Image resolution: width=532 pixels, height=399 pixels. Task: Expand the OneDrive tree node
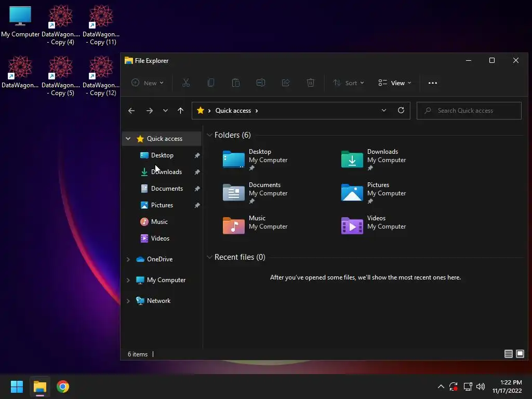pos(128,259)
